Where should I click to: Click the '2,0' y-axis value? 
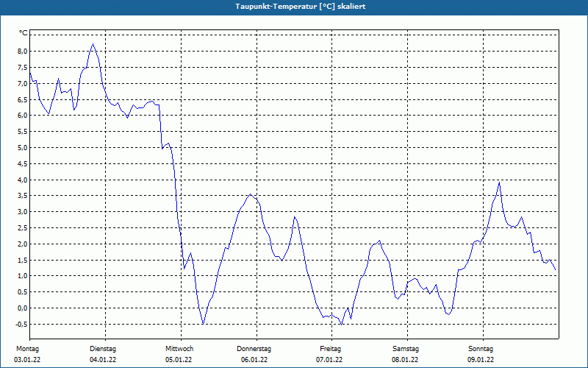click(x=23, y=244)
